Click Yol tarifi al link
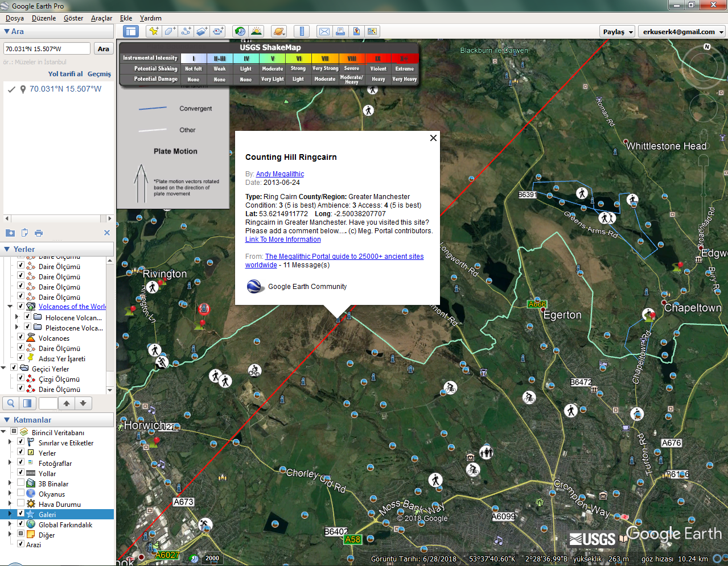 65,74
